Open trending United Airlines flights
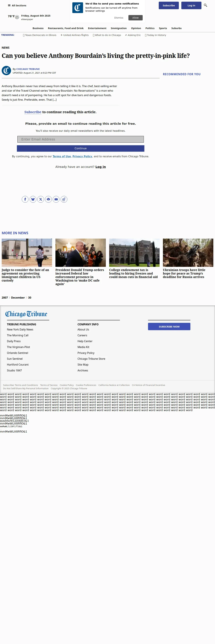This screenshot has width=215, height=644. tap(75, 35)
